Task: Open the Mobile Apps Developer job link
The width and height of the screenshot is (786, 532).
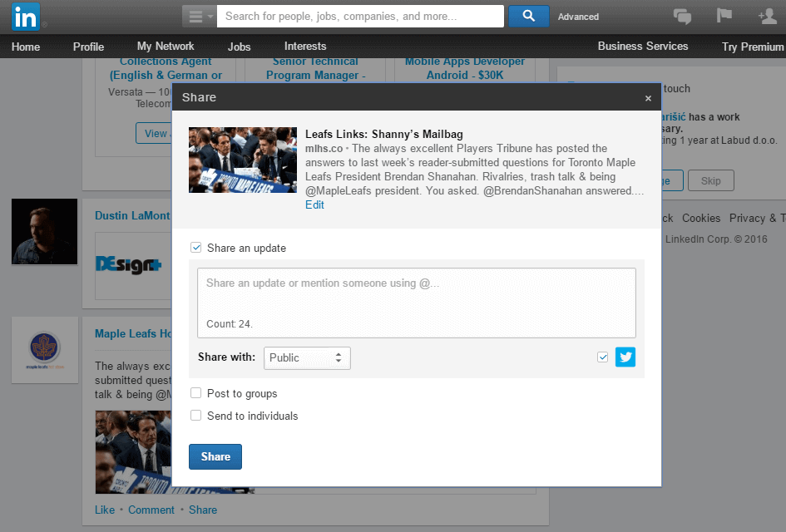Action: (x=465, y=68)
